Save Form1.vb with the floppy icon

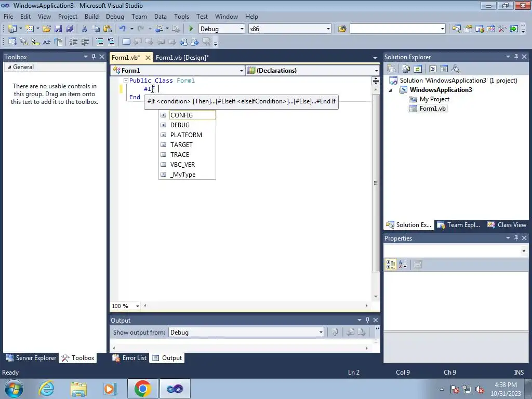(x=58, y=29)
